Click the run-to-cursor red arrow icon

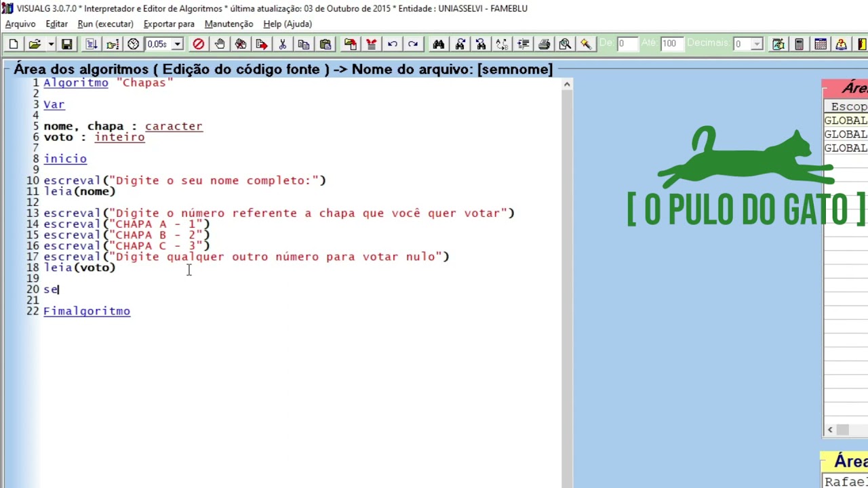[x=262, y=44]
